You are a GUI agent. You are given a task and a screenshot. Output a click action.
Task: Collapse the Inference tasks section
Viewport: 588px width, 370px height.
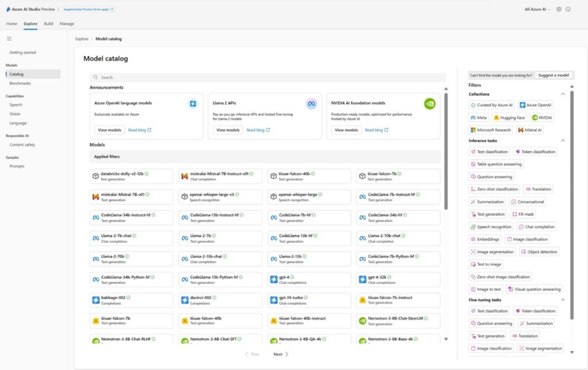point(563,140)
